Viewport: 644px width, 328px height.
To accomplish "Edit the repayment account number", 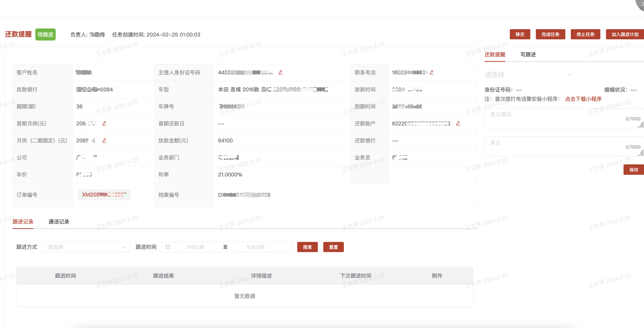I will (x=458, y=123).
